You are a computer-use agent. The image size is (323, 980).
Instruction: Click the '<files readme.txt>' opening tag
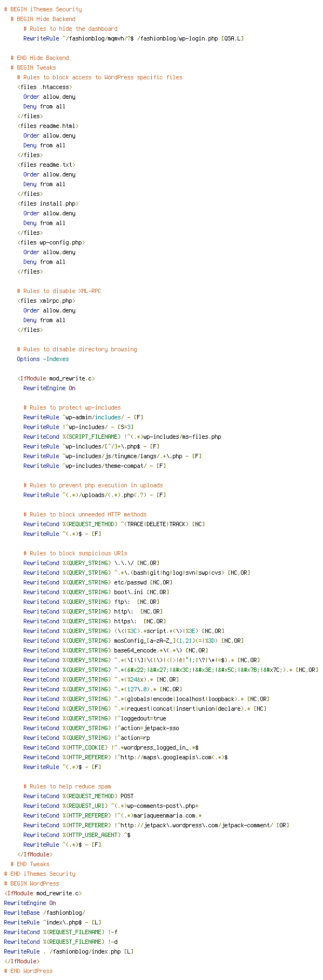click(x=46, y=165)
